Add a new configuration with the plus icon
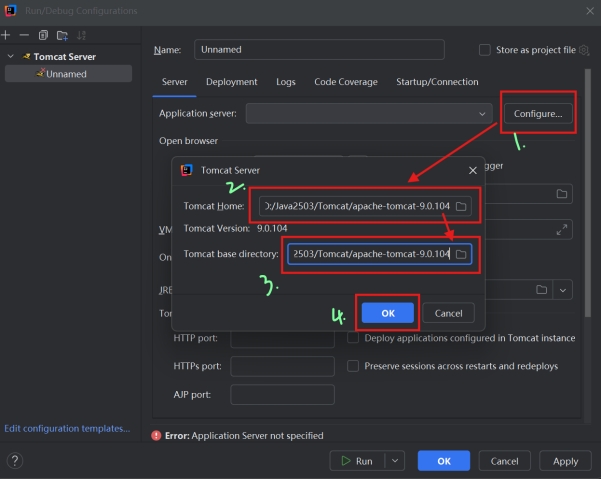The image size is (601, 479). pyautogui.click(x=6, y=35)
